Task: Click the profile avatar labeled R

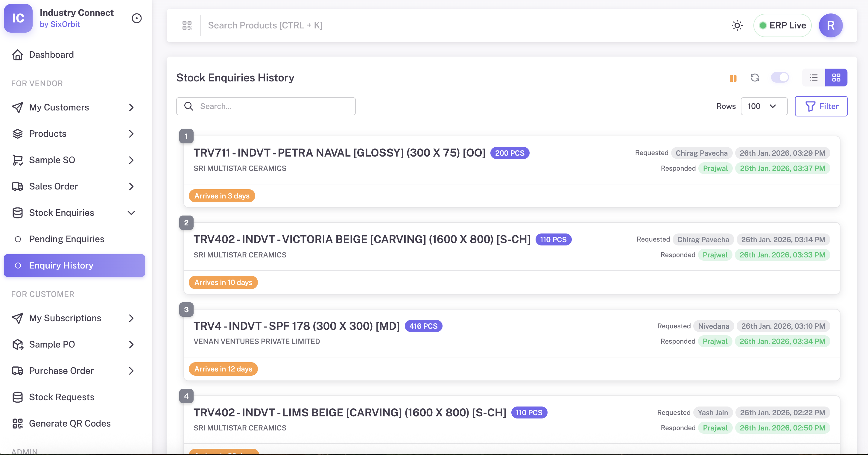Action: (831, 25)
